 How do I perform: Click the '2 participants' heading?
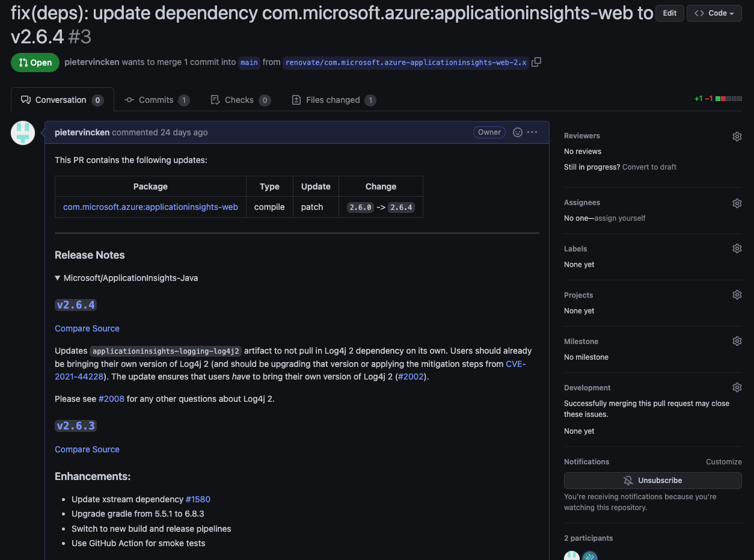click(589, 538)
